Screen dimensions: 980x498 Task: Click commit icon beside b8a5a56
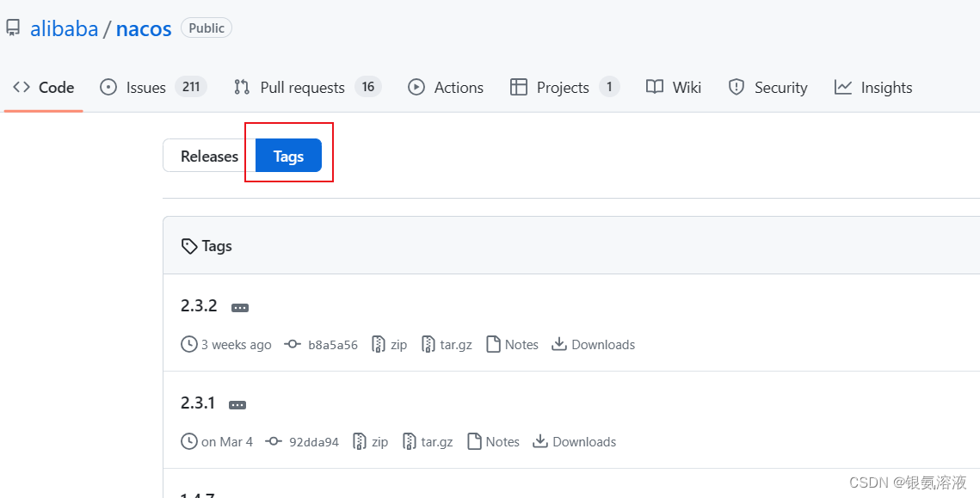coord(293,344)
